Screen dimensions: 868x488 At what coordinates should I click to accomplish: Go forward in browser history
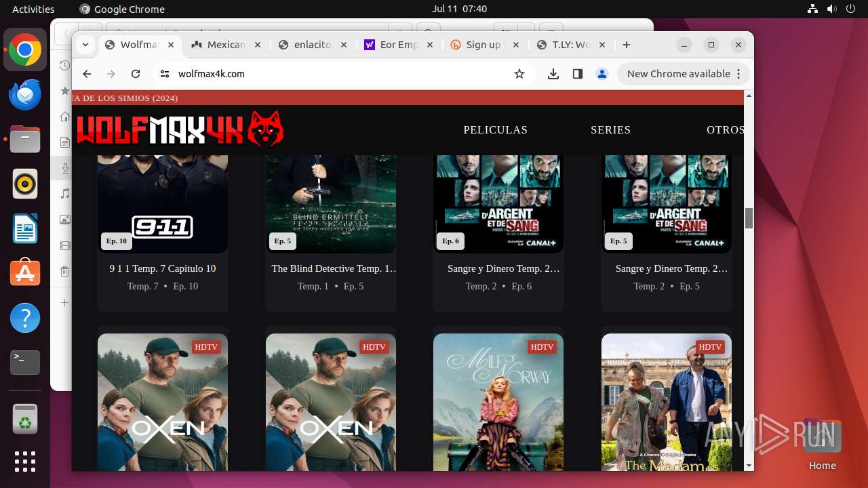(x=111, y=74)
